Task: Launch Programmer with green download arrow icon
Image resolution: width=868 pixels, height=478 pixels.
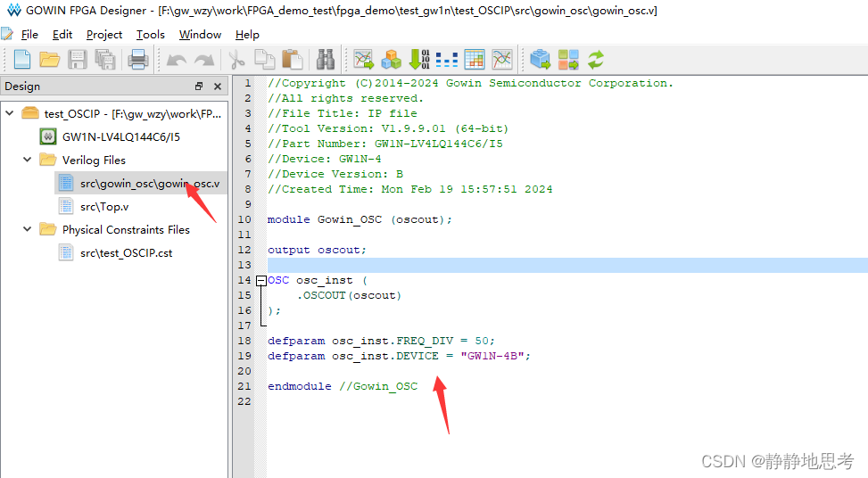Action: click(x=419, y=59)
